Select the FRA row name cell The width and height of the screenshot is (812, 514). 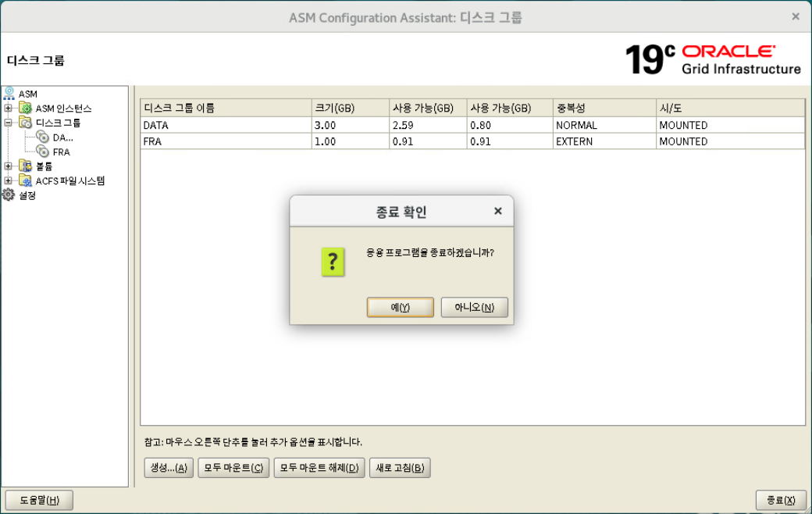tap(226, 141)
